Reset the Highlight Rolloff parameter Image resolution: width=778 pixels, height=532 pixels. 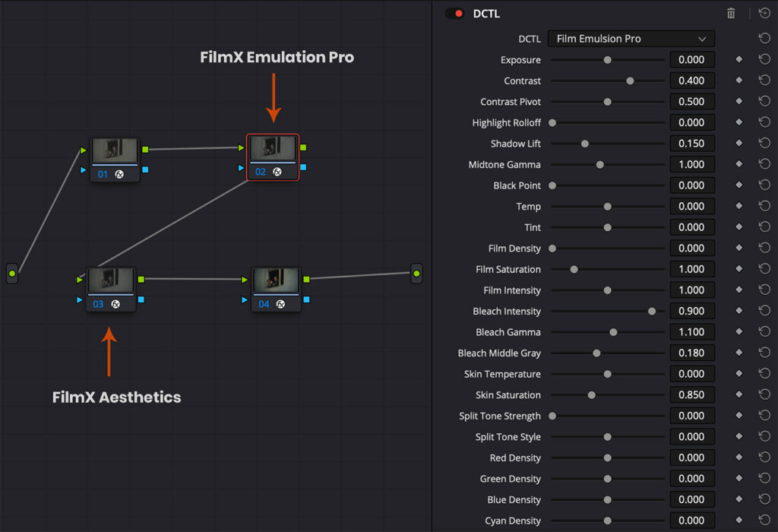[764, 122]
